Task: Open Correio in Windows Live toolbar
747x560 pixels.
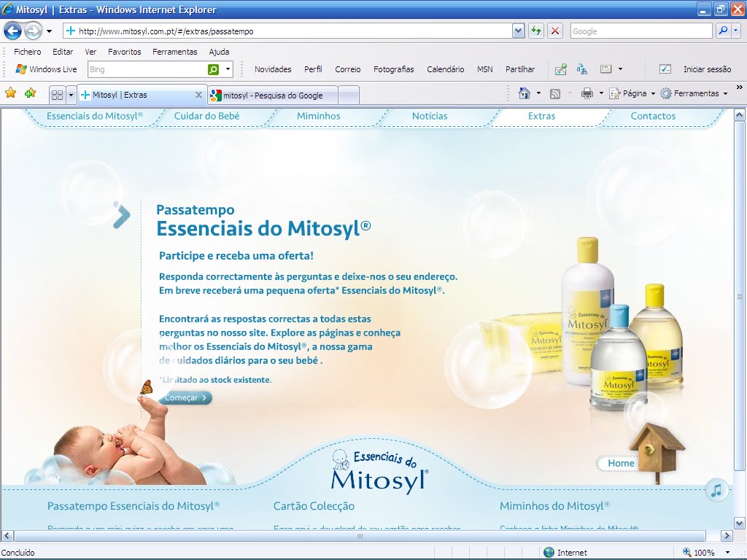Action: point(348,69)
